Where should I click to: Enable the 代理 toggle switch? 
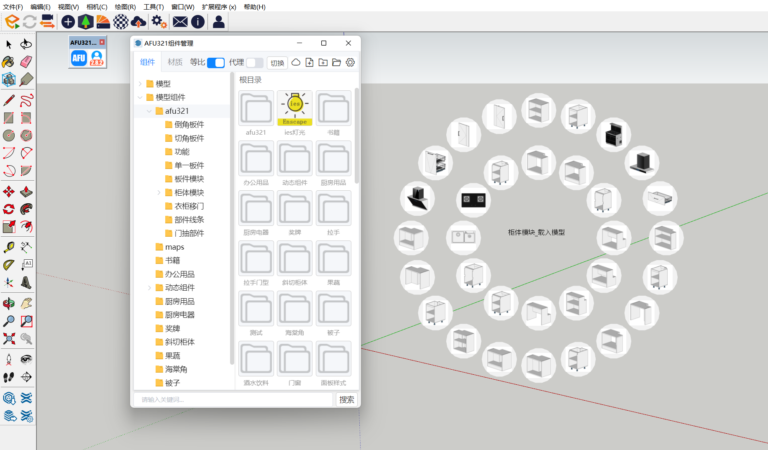(x=254, y=62)
